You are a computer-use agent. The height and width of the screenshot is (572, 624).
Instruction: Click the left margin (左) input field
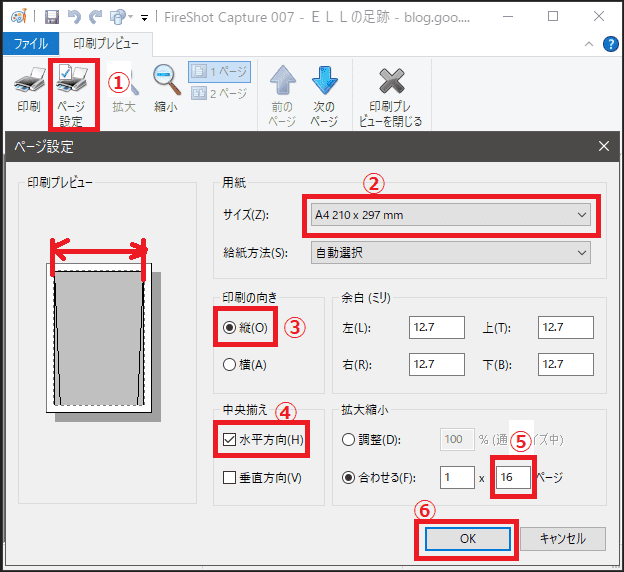point(436,328)
